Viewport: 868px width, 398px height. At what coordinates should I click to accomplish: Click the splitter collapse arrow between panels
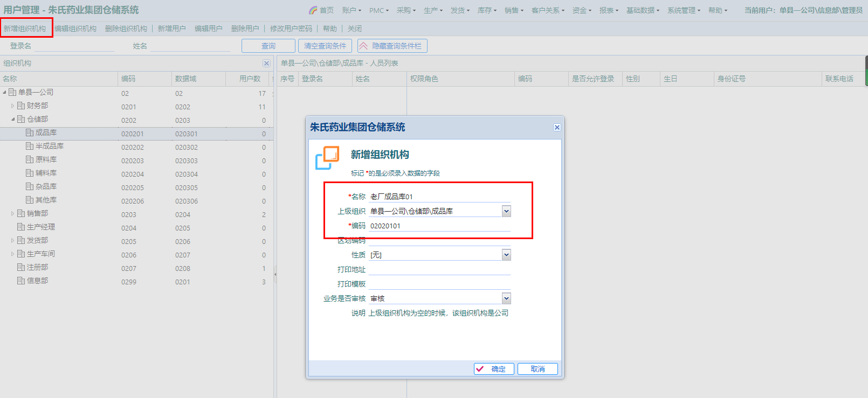click(x=275, y=274)
